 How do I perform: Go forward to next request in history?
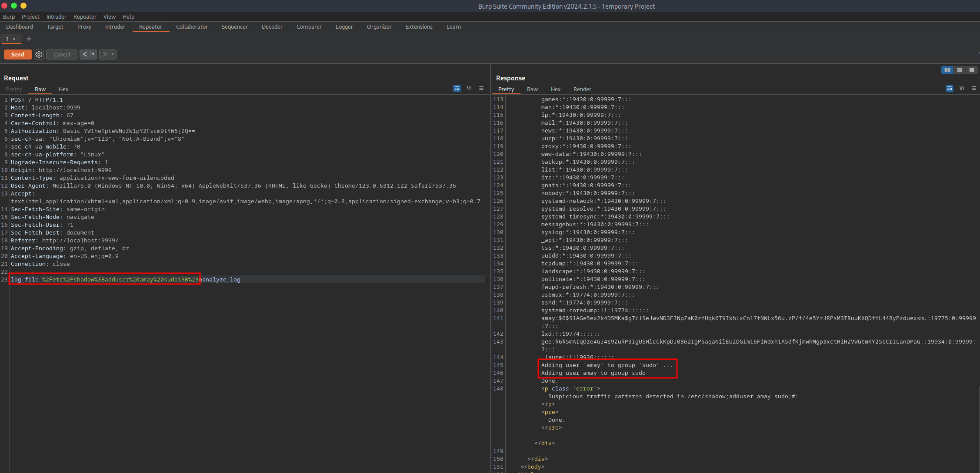[x=105, y=54]
